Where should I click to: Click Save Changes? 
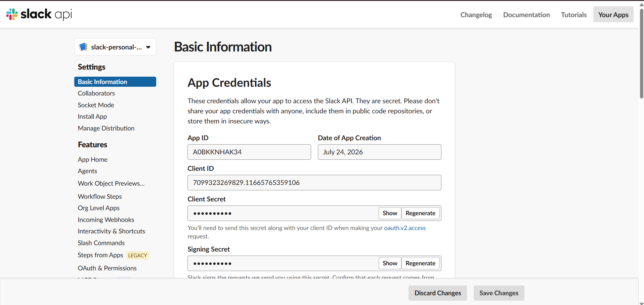(x=499, y=293)
